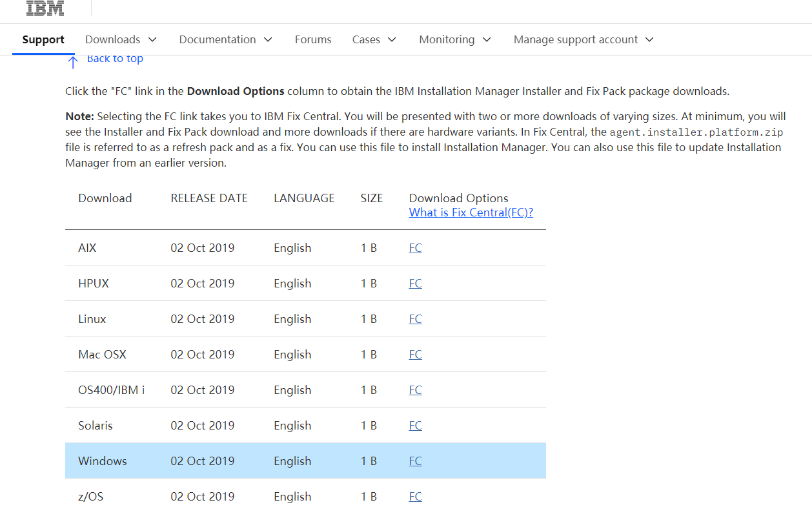Select the Linux row label
The height and width of the screenshot is (529, 812).
(92, 319)
